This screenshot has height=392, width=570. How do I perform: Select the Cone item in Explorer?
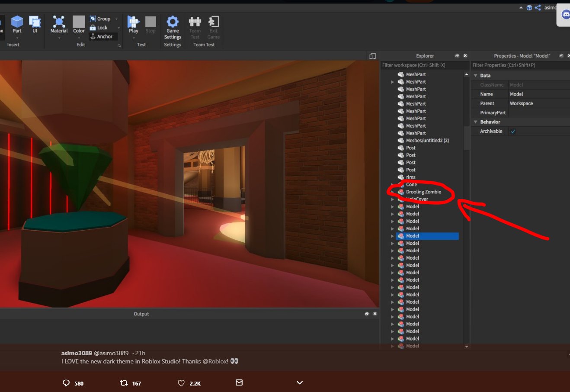pyautogui.click(x=411, y=185)
